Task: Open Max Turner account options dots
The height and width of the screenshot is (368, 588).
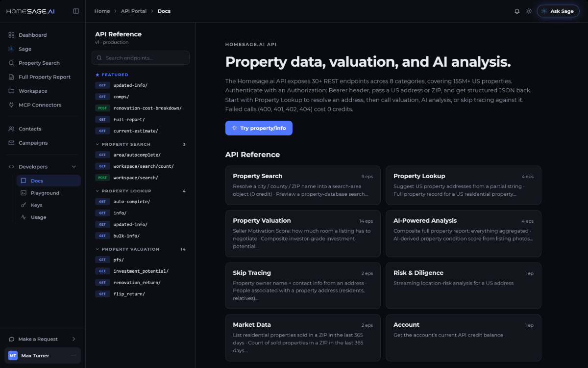Action: 74,356
